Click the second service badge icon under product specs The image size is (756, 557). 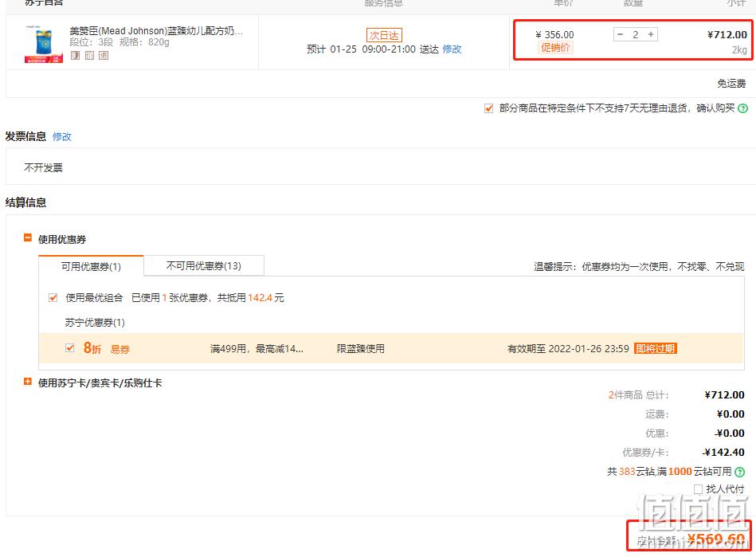point(89,56)
